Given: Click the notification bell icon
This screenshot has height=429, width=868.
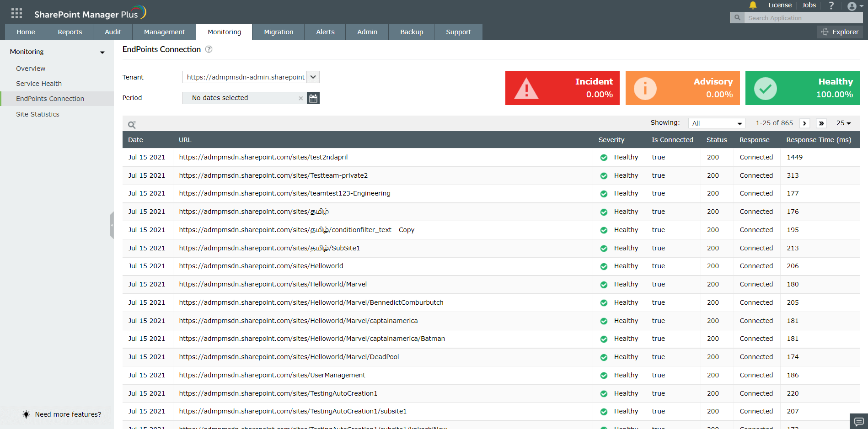Looking at the screenshot, I should (x=753, y=5).
